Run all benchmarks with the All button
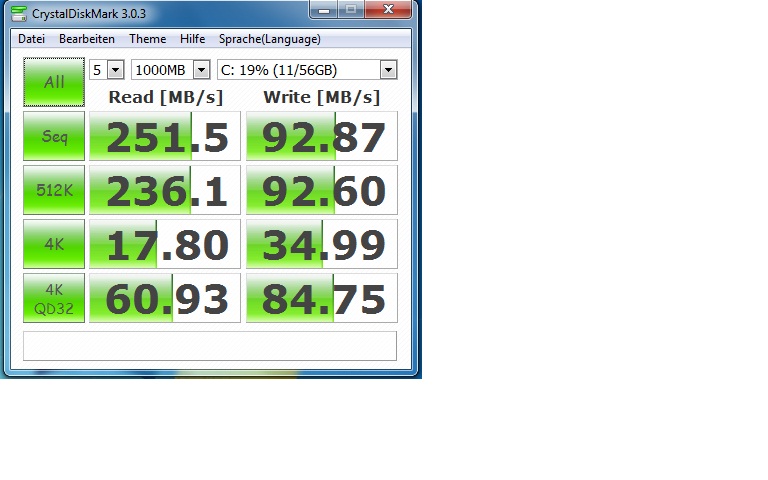The height and width of the screenshot is (480, 768). 54,82
